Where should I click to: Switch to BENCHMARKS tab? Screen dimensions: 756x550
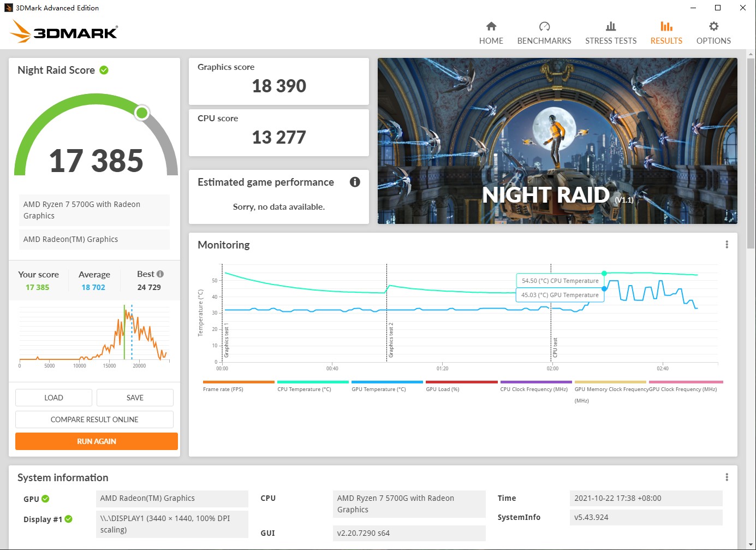tap(544, 33)
